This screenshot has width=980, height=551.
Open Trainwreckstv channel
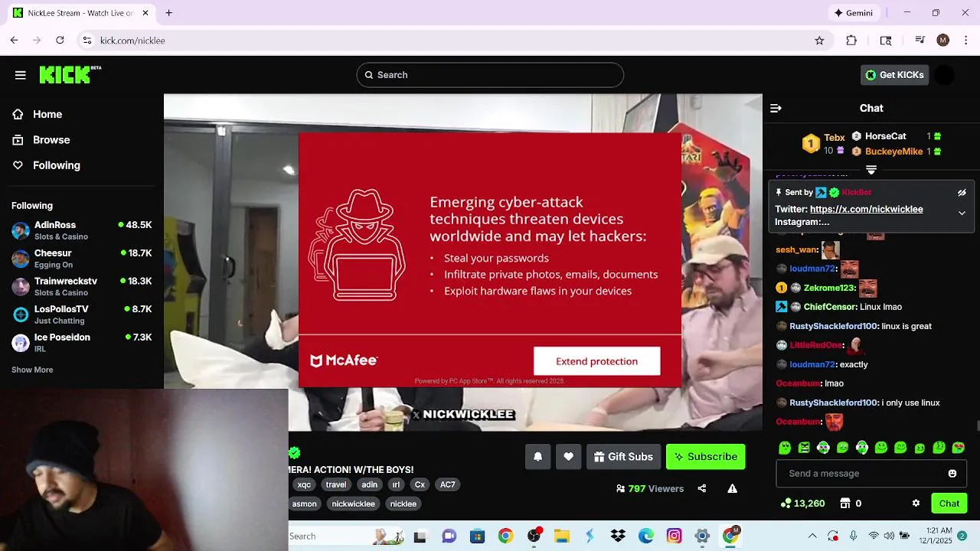(82, 286)
